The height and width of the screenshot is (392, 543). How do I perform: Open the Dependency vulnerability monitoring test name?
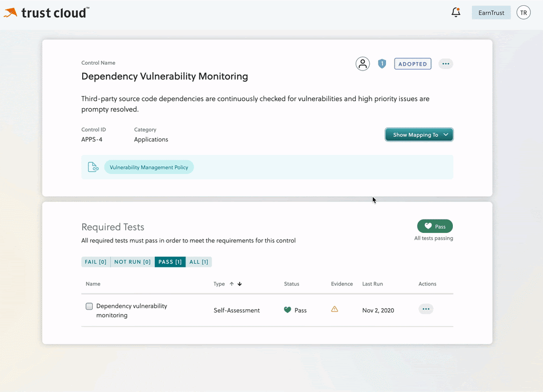point(132,311)
